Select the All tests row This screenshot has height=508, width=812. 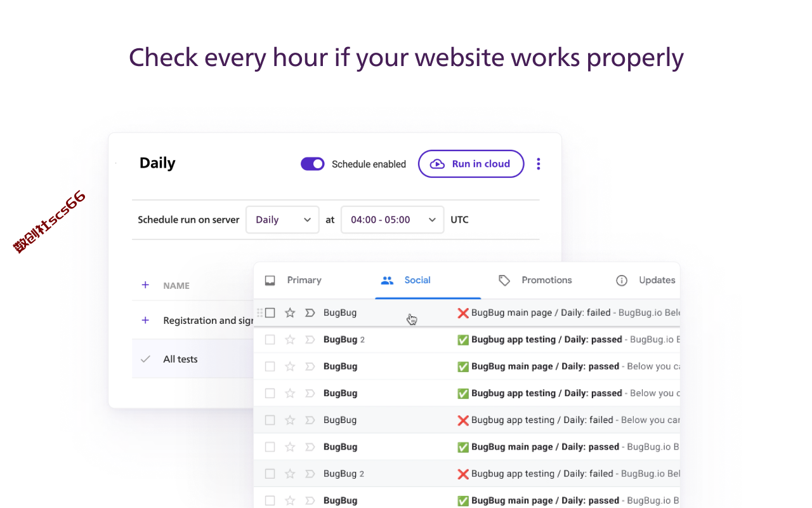193,359
